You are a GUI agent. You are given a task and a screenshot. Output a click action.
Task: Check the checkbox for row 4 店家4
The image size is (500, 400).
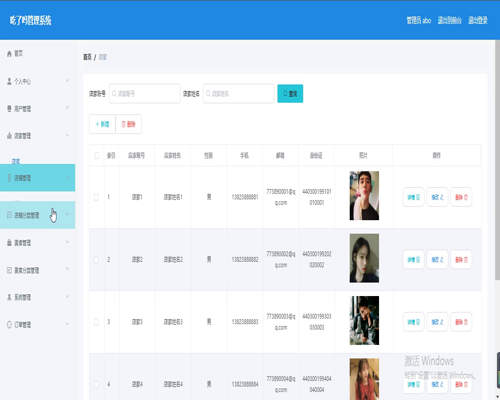(x=96, y=384)
